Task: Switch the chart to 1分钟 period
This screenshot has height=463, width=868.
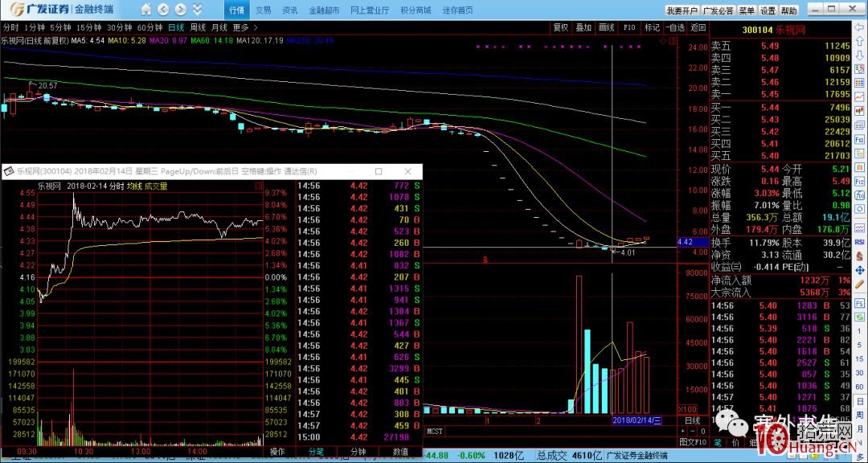Action: click(35, 27)
